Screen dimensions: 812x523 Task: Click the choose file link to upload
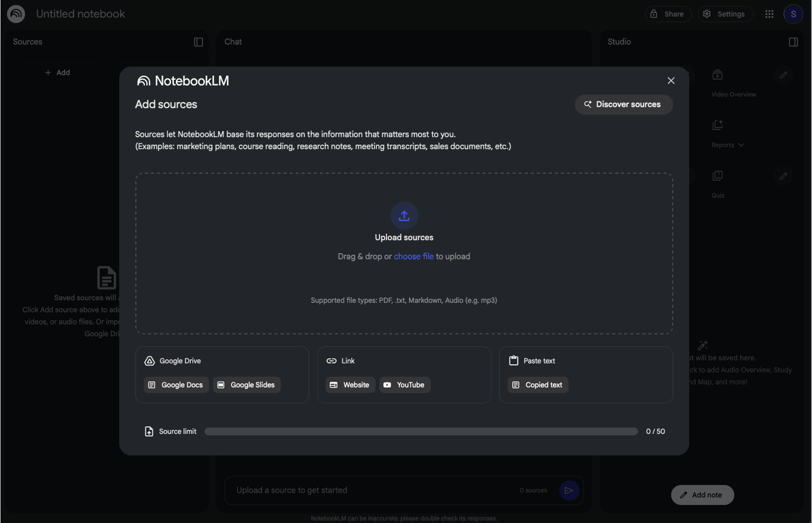[x=413, y=256]
